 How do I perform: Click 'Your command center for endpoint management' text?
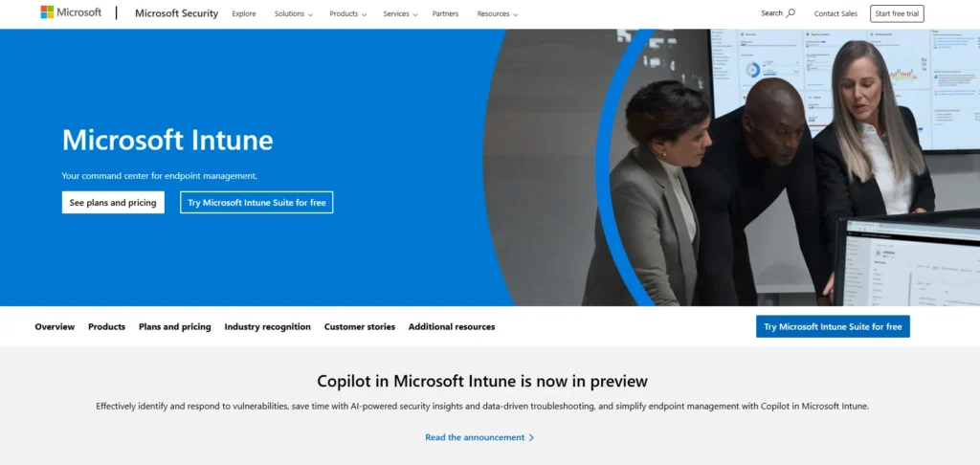(x=160, y=176)
